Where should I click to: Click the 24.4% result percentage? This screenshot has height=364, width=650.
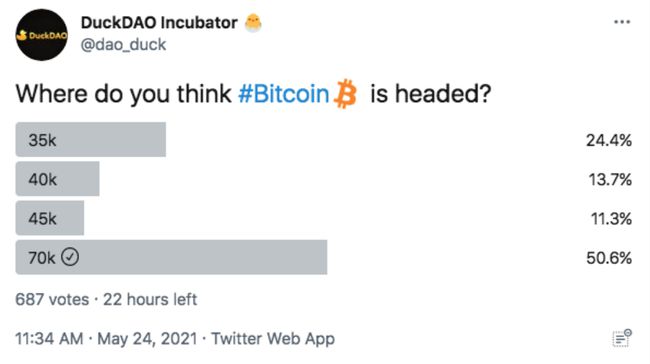tap(609, 141)
